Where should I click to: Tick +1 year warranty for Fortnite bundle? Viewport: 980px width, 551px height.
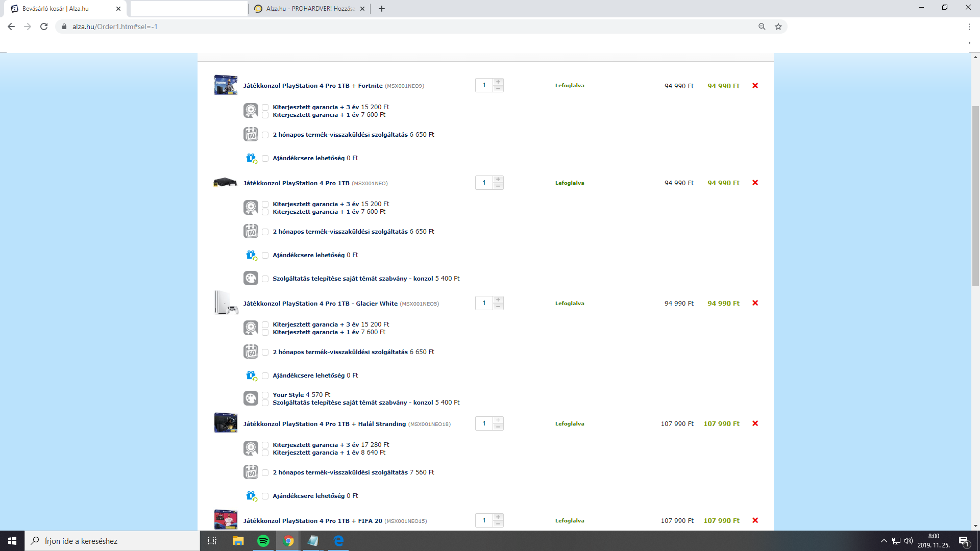click(x=265, y=115)
